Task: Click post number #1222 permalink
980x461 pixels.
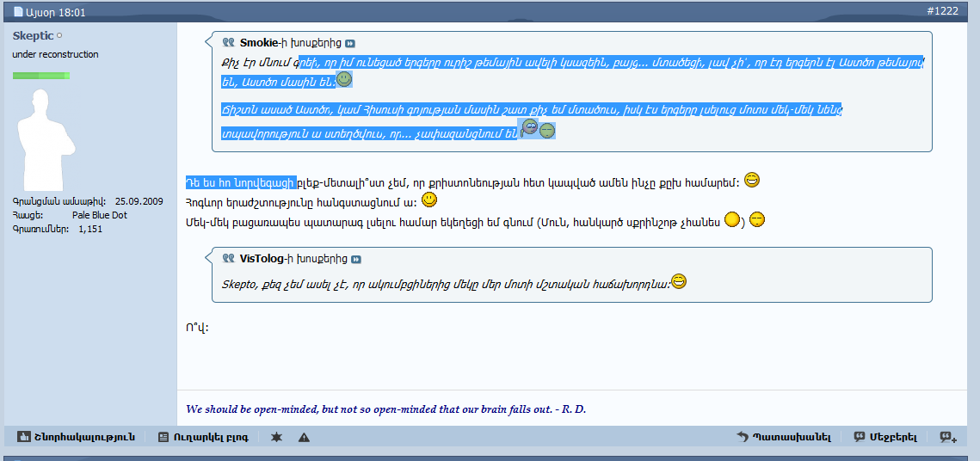Action: pyautogui.click(x=945, y=10)
